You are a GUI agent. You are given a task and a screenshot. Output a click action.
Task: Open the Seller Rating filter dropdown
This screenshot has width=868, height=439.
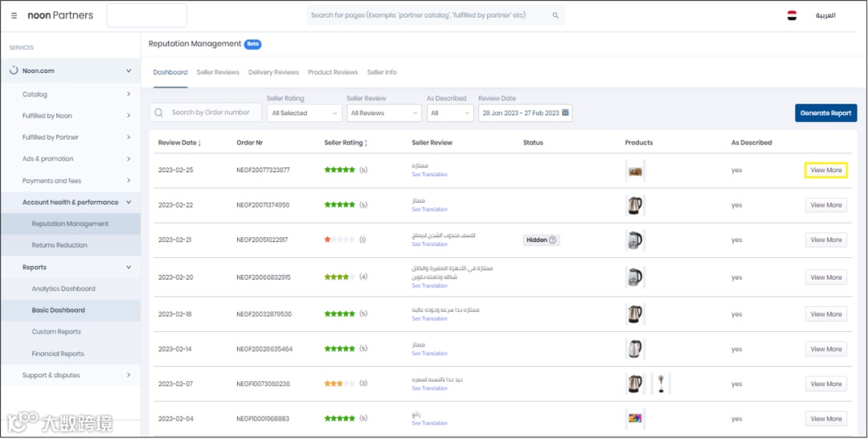point(304,113)
